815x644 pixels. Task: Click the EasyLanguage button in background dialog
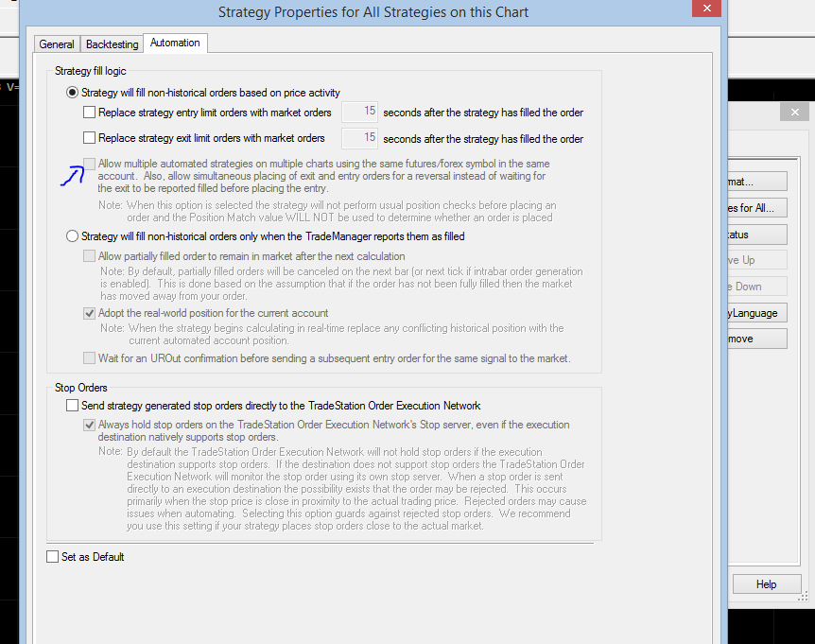(757, 313)
